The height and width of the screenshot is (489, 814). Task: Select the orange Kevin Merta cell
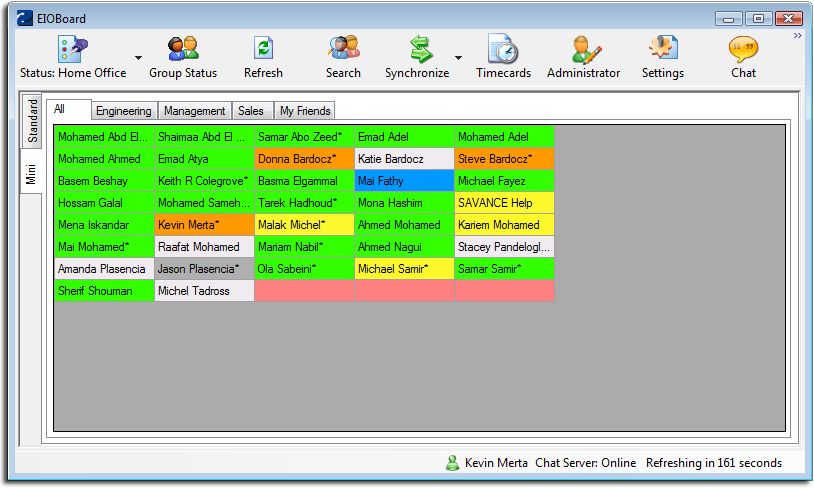click(204, 225)
